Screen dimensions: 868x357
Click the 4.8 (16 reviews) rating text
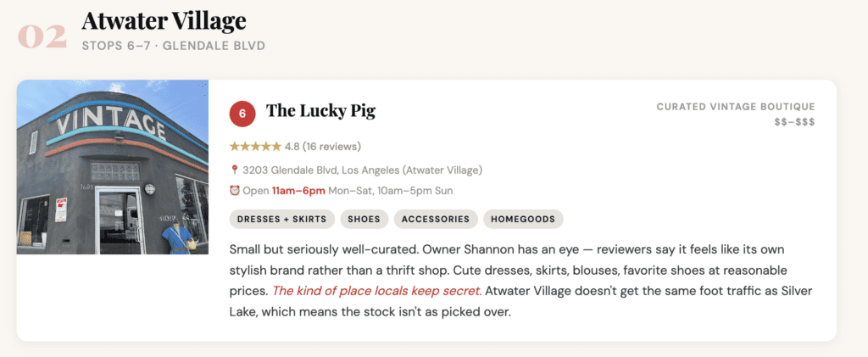[323, 146]
